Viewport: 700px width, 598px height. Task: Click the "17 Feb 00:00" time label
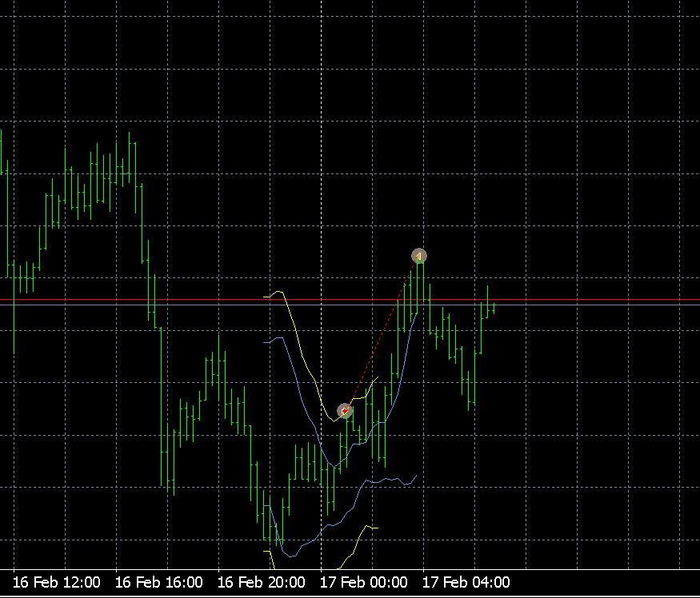(363, 582)
